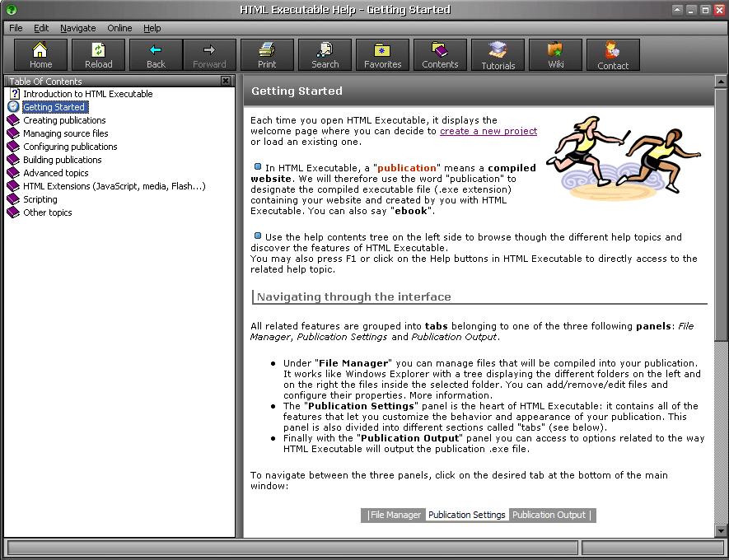Open the 'Configuring publications' topic
This screenshot has width=729, height=560.
pyautogui.click(x=70, y=147)
